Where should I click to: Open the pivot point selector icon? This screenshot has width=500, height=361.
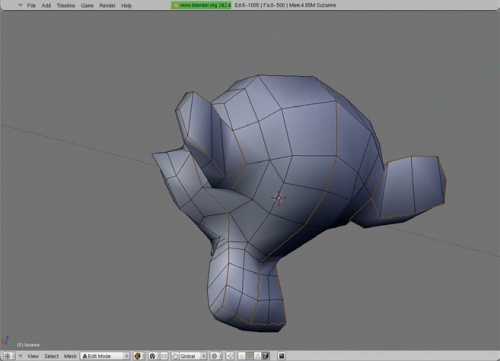coord(153,356)
